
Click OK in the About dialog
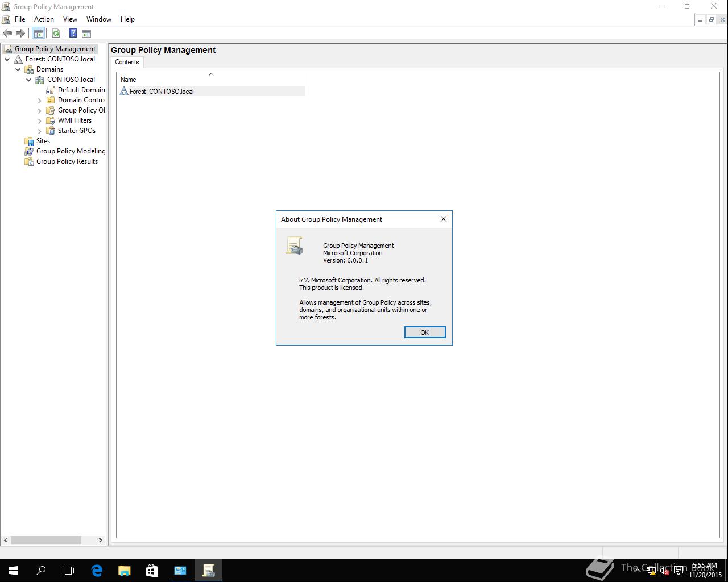(x=425, y=332)
